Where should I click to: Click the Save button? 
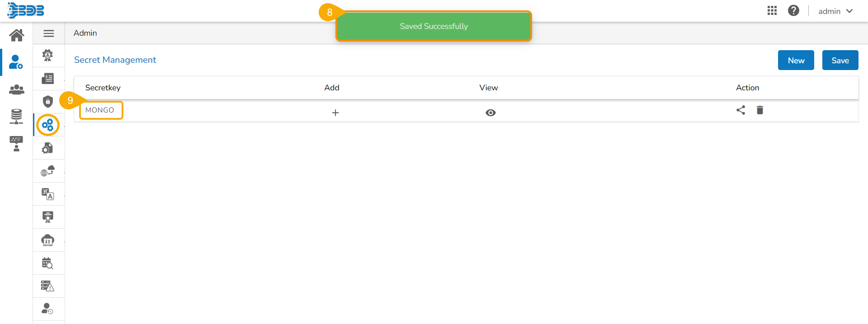840,61
